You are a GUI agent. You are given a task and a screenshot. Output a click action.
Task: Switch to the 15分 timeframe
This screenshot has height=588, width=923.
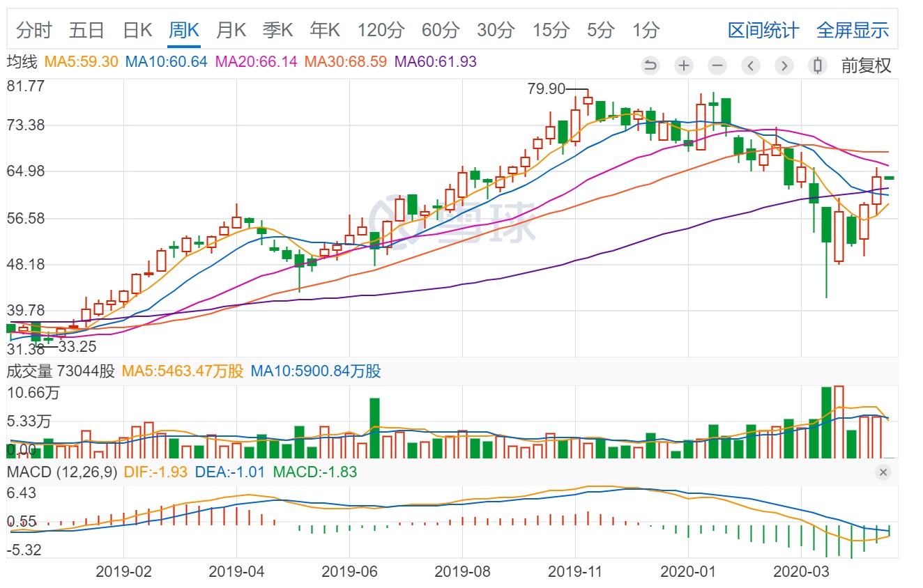tap(551, 30)
